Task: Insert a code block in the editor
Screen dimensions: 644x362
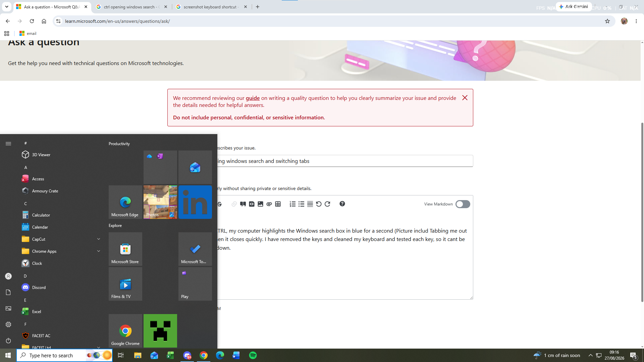Action: (x=252, y=204)
